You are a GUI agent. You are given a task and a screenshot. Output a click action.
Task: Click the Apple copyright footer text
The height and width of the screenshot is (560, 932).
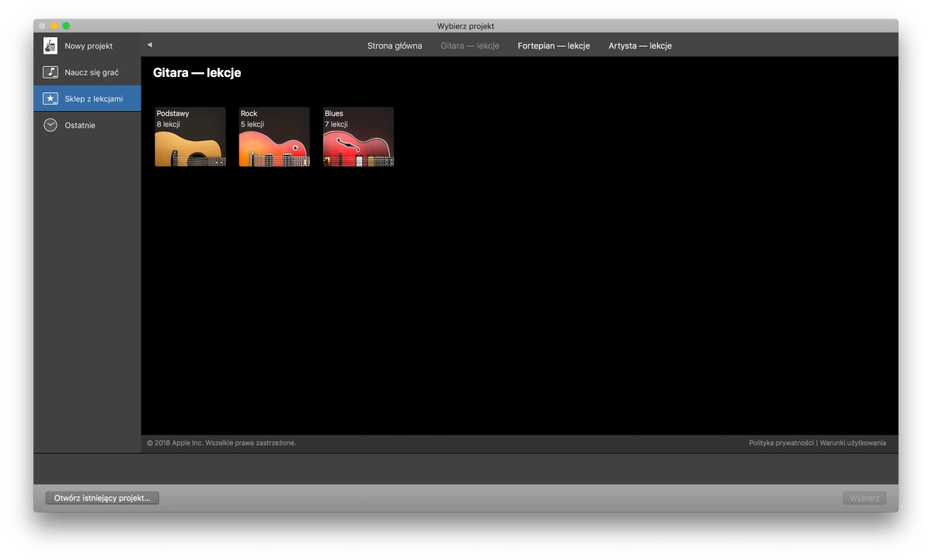tap(221, 443)
